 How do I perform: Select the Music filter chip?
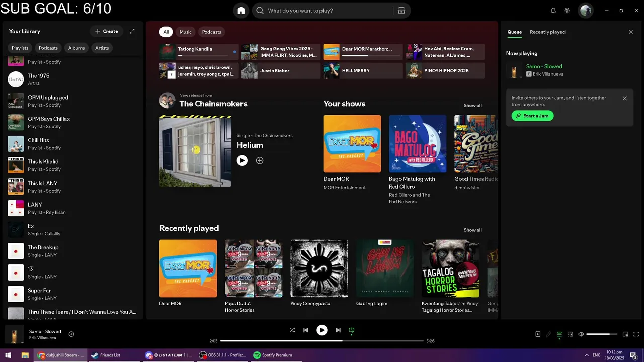pyautogui.click(x=186, y=32)
